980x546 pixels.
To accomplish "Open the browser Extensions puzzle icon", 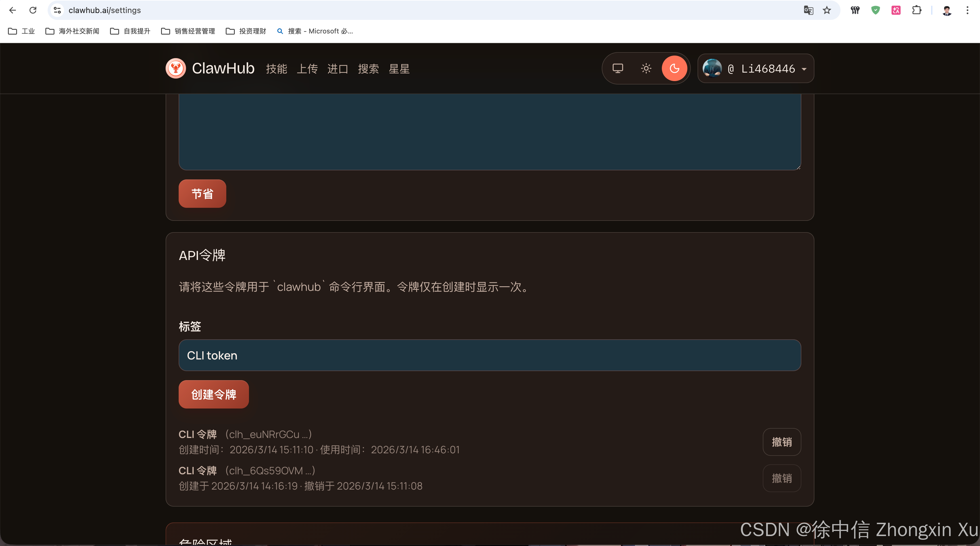I will coord(916,10).
